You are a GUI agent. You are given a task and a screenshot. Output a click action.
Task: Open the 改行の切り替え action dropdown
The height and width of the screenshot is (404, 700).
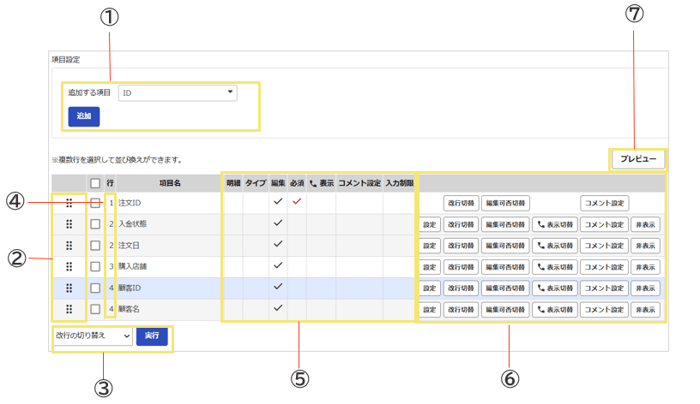click(x=93, y=336)
